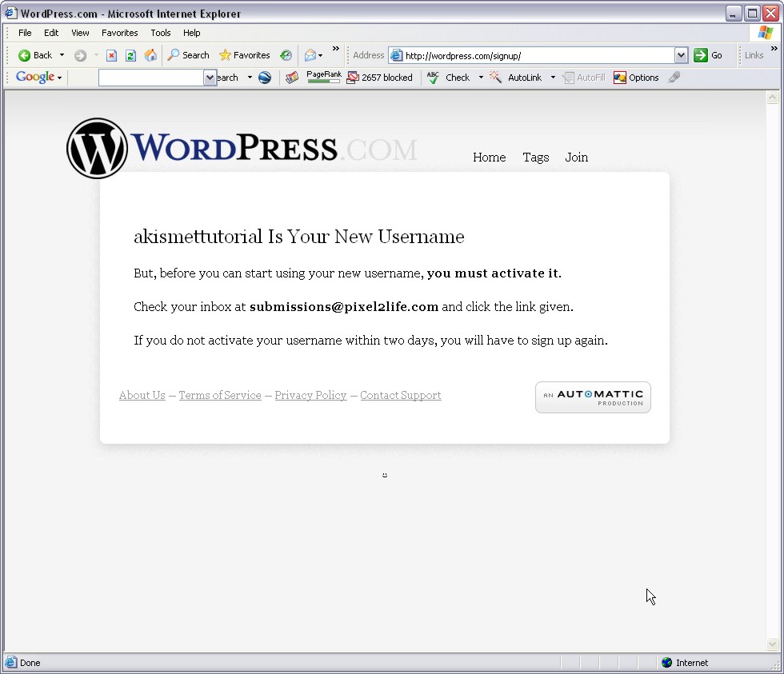Stop page loading with the red X icon
This screenshot has width=784, height=674.
(111, 55)
